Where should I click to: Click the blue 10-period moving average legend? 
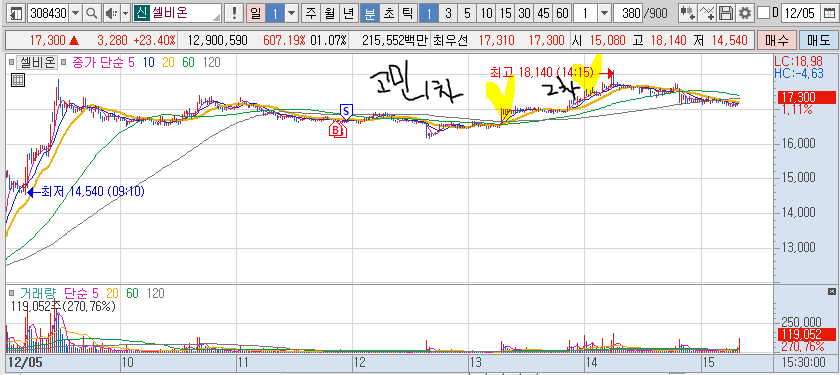coord(148,63)
